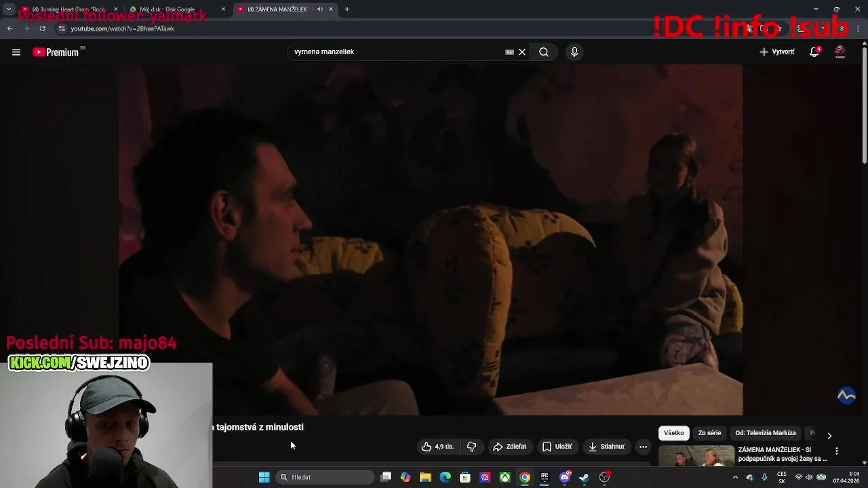This screenshot has width=868, height=488.
Task: Open the YouTube hamburger guide menu
Action: pyautogui.click(x=16, y=52)
